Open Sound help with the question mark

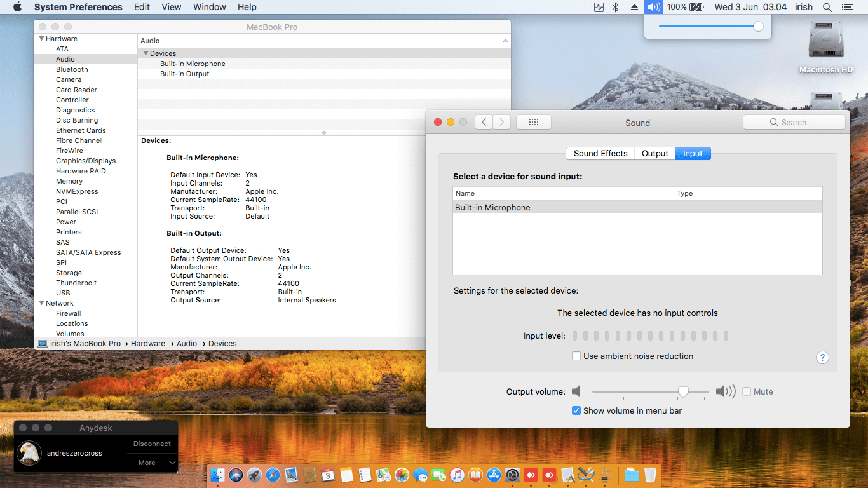coord(822,357)
